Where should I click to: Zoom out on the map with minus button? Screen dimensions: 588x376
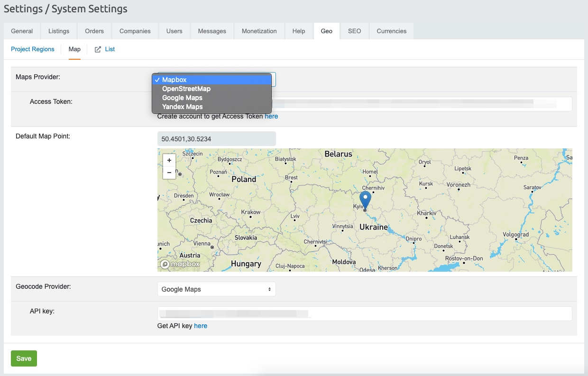pos(169,173)
